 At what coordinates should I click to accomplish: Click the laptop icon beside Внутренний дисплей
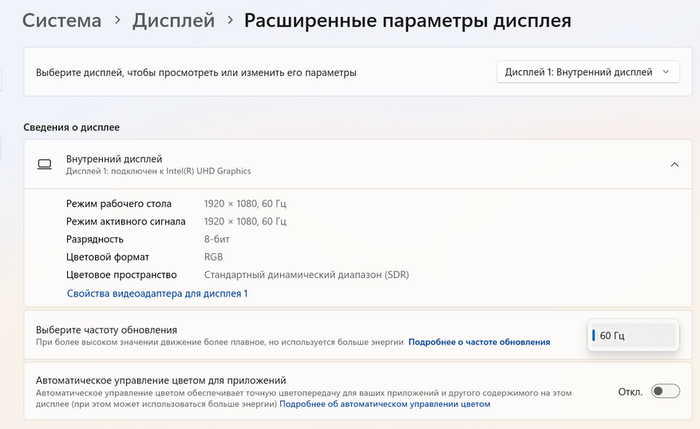click(x=45, y=164)
